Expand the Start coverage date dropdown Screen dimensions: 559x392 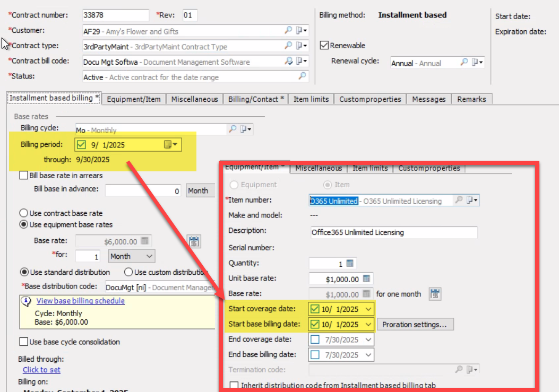click(x=368, y=309)
